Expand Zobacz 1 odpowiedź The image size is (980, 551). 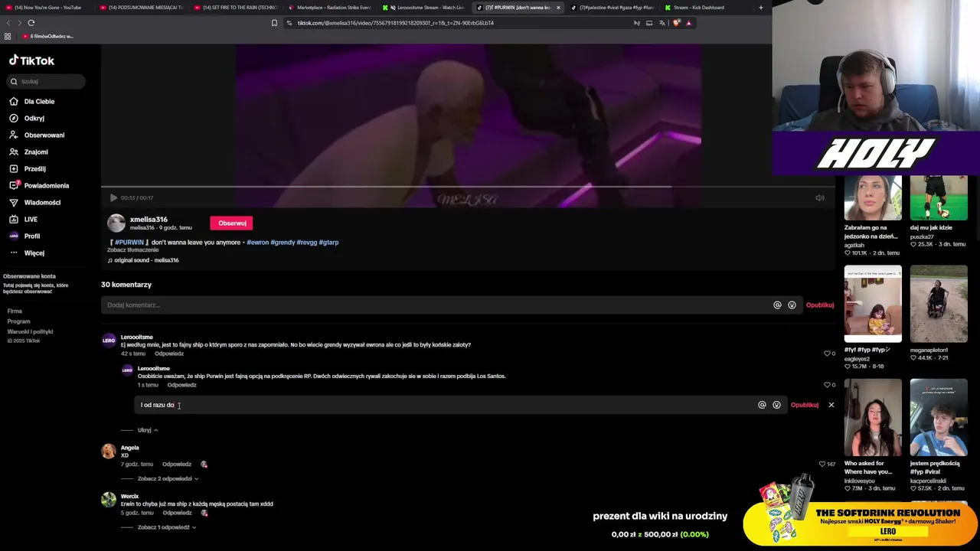[167, 527]
